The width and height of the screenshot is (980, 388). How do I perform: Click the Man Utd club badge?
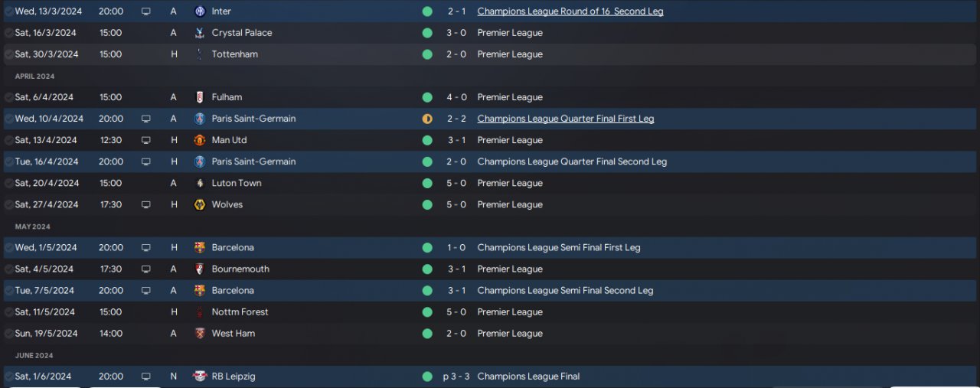coord(200,140)
